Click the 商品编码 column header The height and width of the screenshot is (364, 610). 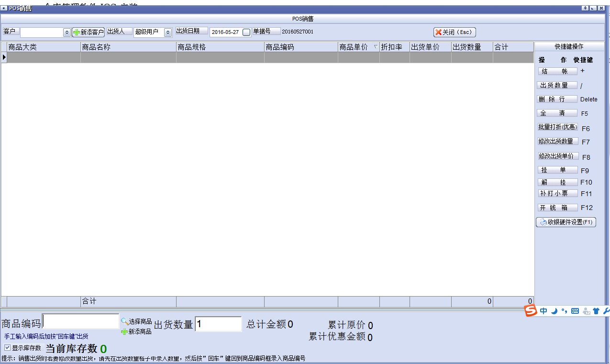point(301,47)
